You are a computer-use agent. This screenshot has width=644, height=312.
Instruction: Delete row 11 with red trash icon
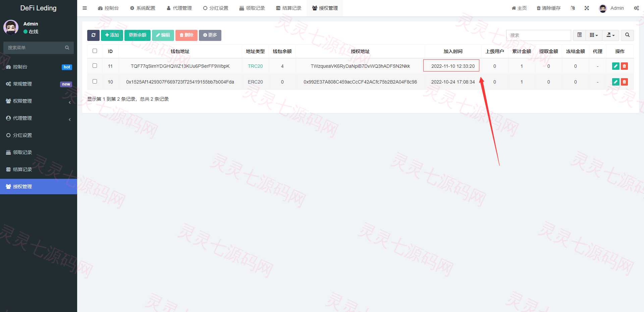(x=624, y=66)
